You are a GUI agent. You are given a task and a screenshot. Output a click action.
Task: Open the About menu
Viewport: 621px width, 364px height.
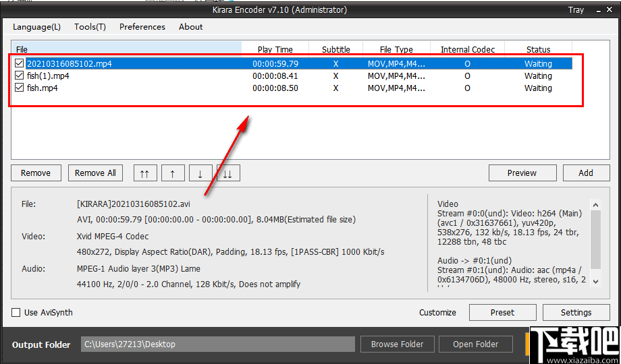[x=191, y=27]
